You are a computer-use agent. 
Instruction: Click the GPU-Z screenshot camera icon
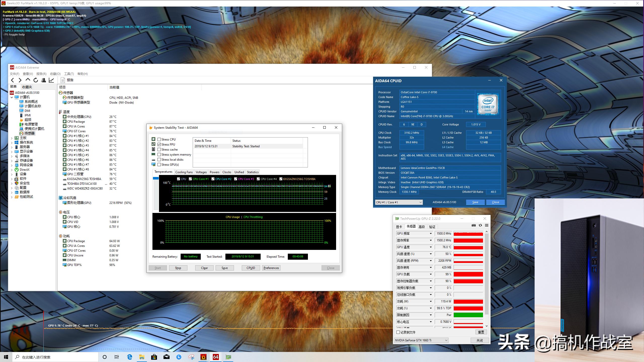473,225
